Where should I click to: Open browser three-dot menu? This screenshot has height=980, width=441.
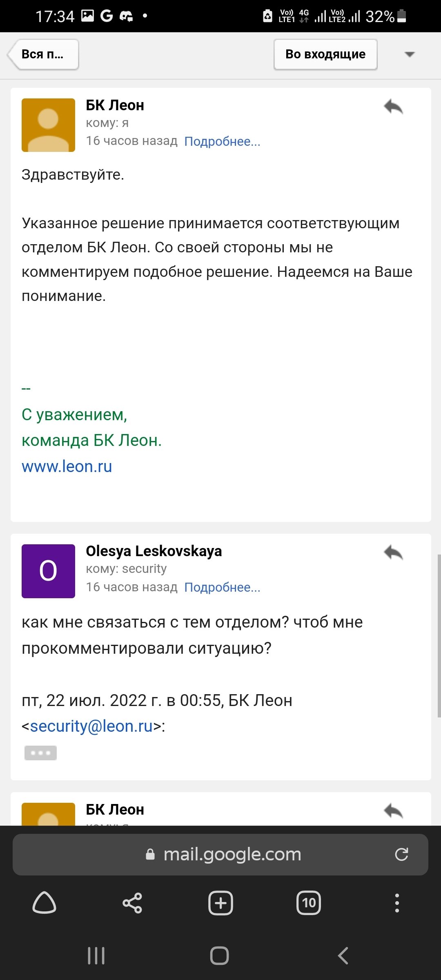coord(397,902)
